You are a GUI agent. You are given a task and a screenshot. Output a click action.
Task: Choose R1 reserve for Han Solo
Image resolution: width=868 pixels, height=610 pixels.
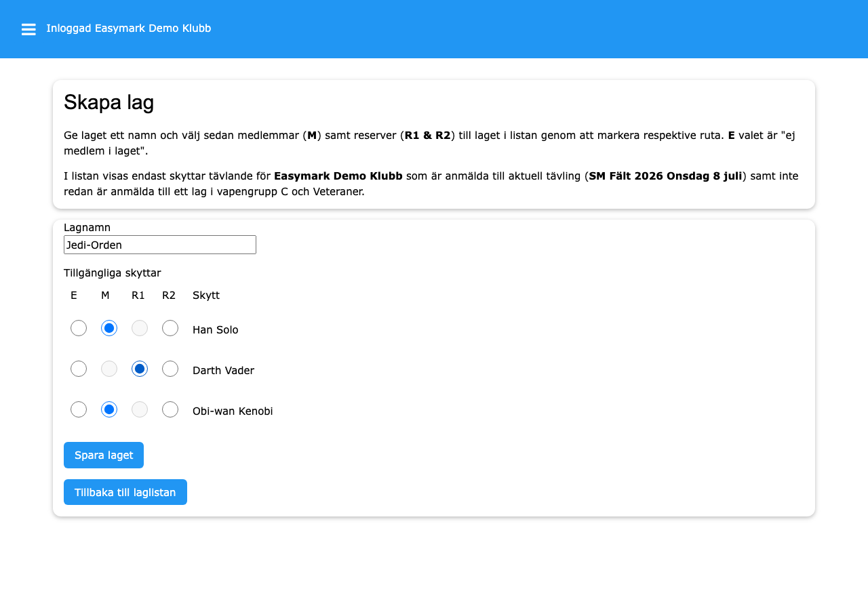pos(140,328)
